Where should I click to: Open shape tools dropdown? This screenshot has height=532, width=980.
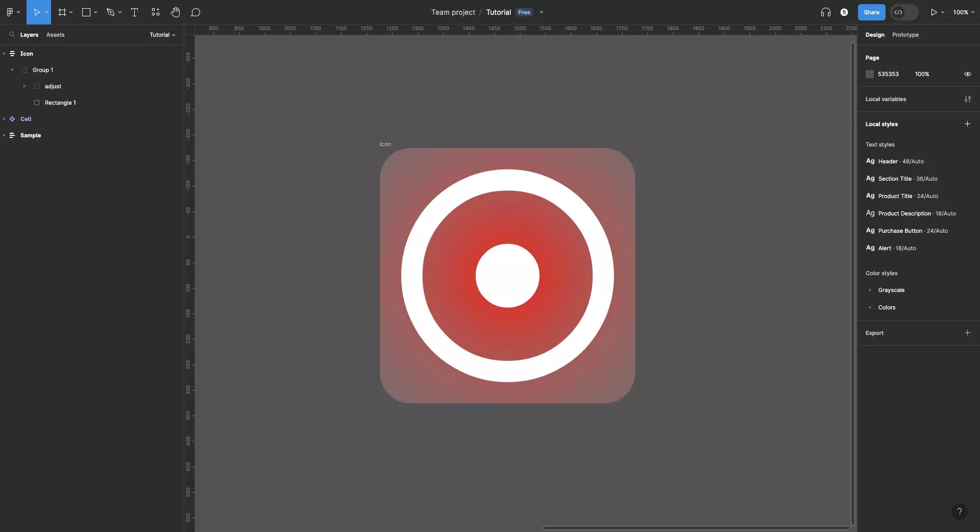pos(95,12)
